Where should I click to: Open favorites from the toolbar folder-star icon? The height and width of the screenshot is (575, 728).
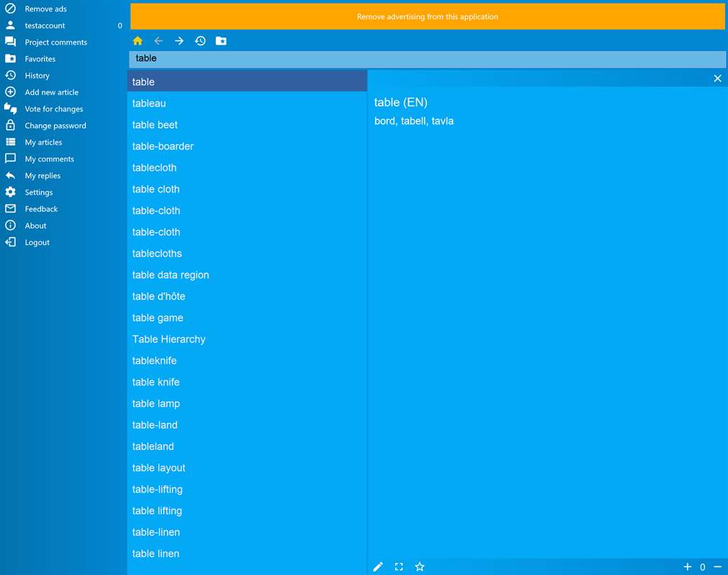tap(221, 41)
